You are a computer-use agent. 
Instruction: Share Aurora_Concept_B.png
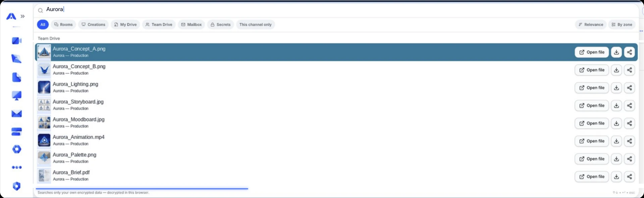click(629, 70)
